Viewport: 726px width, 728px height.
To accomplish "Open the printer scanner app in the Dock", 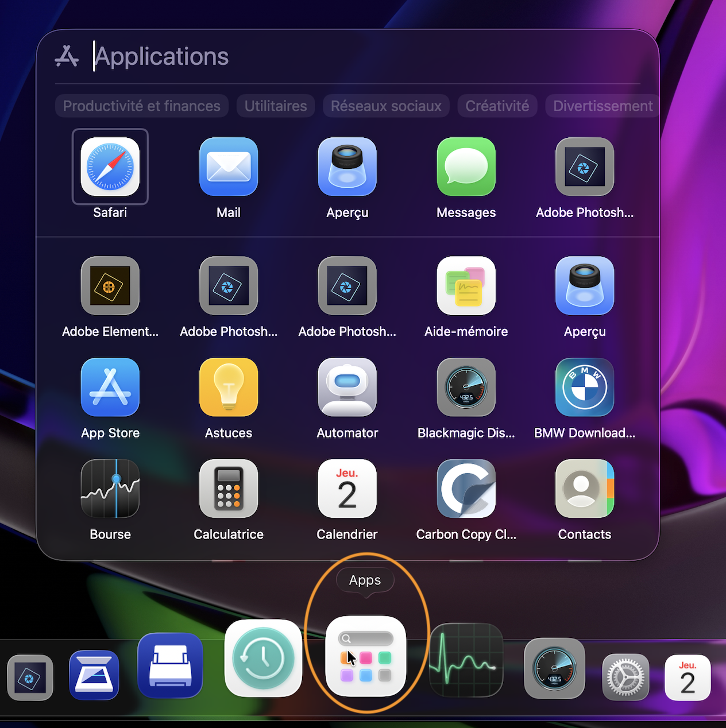I will pyautogui.click(x=170, y=665).
